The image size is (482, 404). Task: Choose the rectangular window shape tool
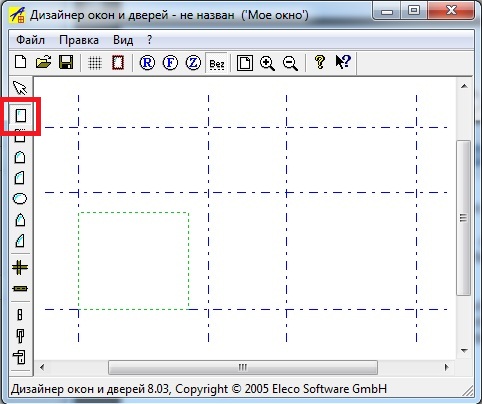20,116
